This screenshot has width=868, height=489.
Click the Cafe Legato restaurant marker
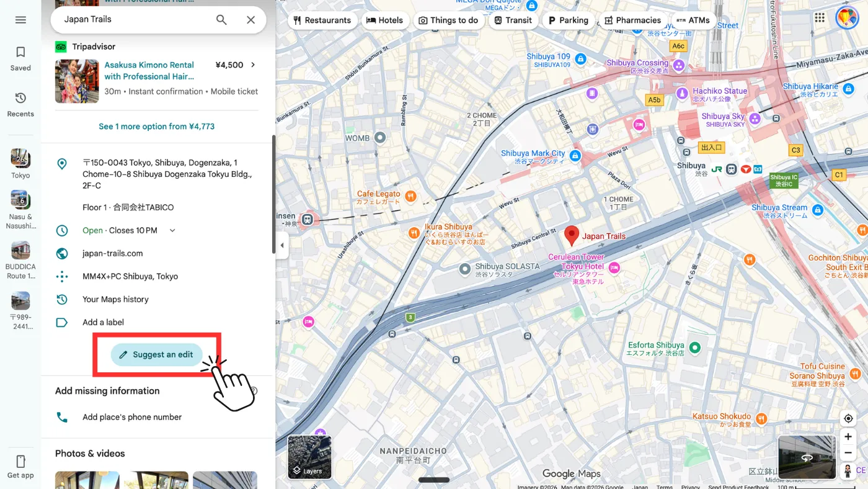410,196
